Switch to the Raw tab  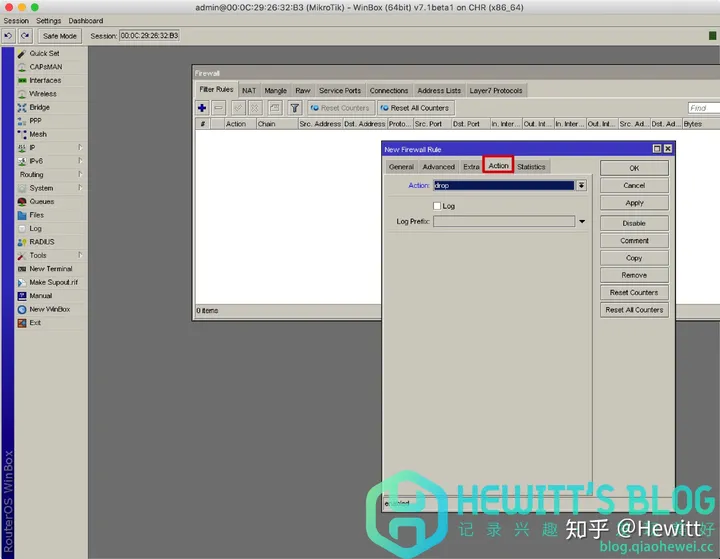(303, 90)
